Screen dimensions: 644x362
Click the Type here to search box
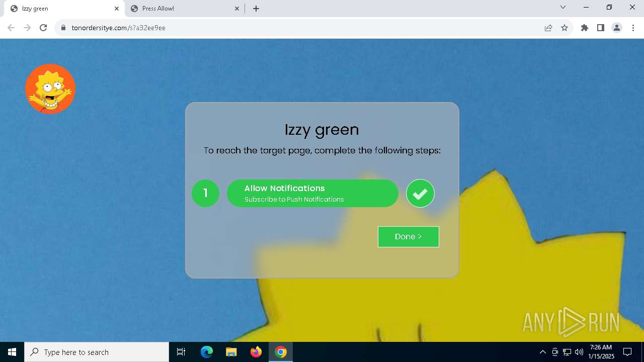pyautogui.click(x=97, y=352)
